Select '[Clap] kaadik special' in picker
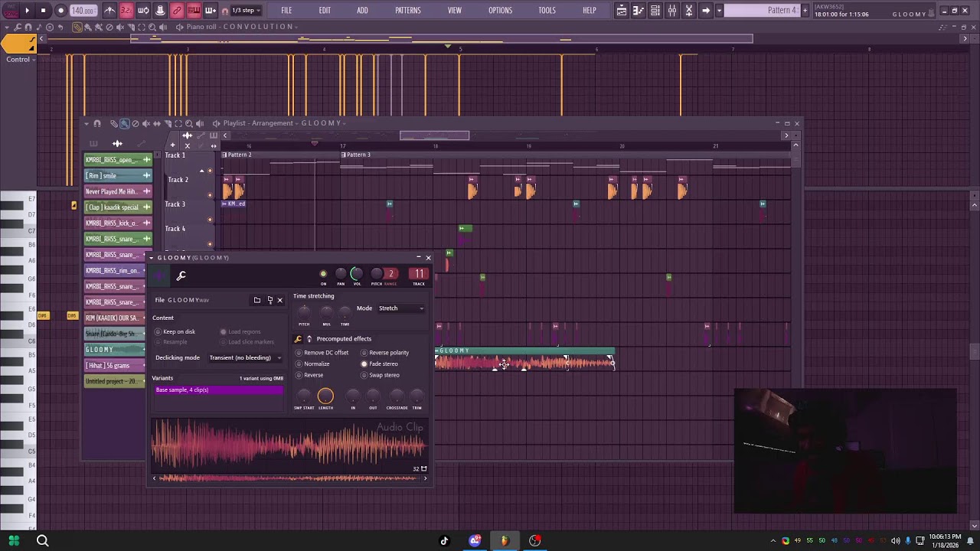The width and height of the screenshot is (980, 551). coord(118,207)
